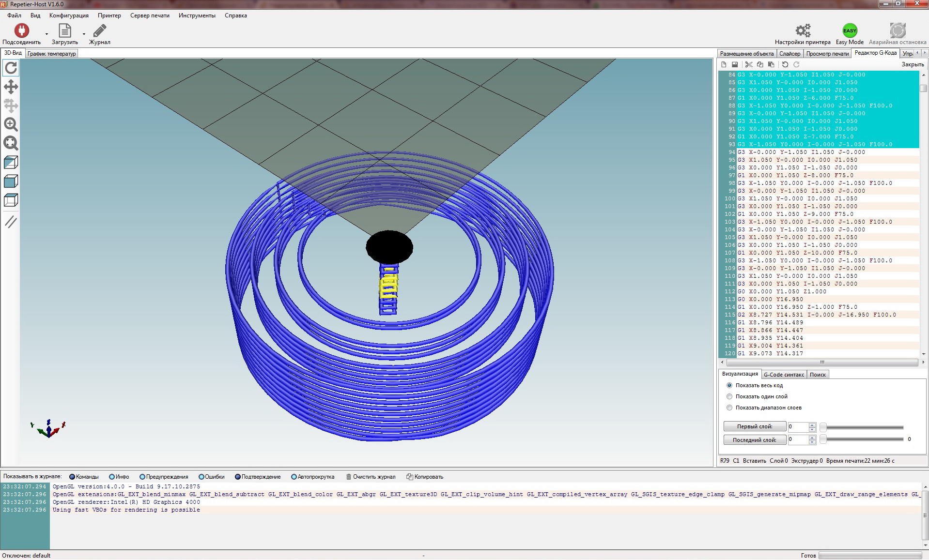Screen dimensions: 929x560
Task: Expand the dropdown arrow next to Загрузить
Action: (84, 34)
